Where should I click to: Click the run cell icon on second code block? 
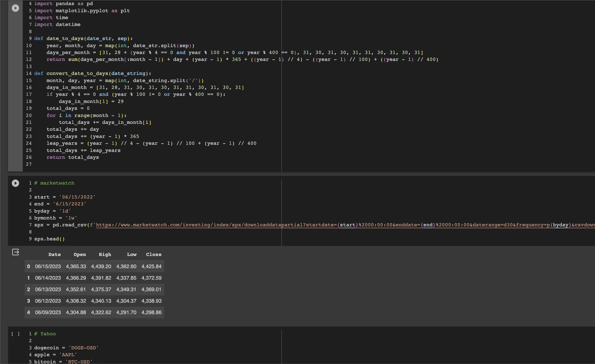coord(15,183)
